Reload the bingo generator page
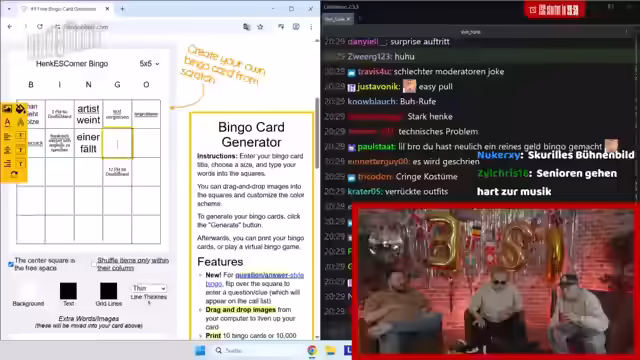The height and width of the screenshot is (360, 640). 40,27
